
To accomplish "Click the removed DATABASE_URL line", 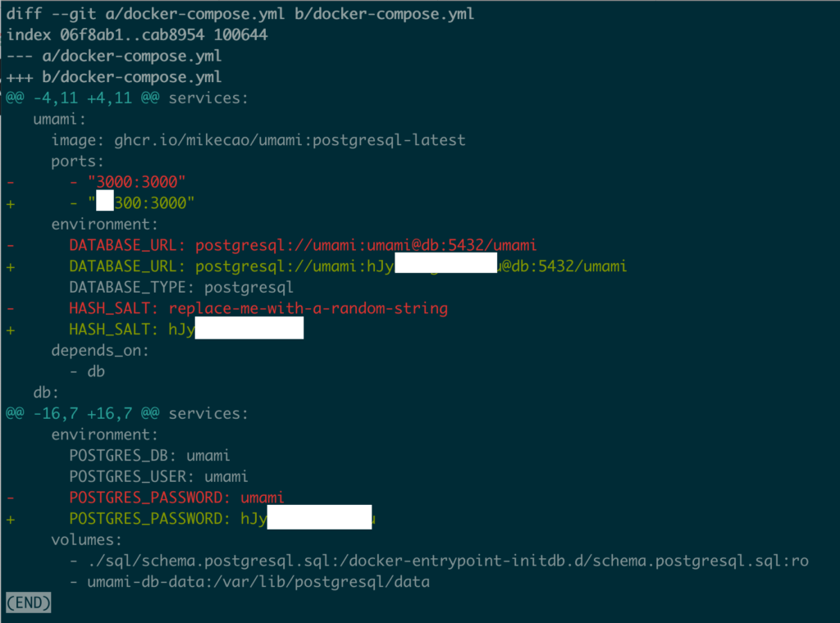I will 272,245.
